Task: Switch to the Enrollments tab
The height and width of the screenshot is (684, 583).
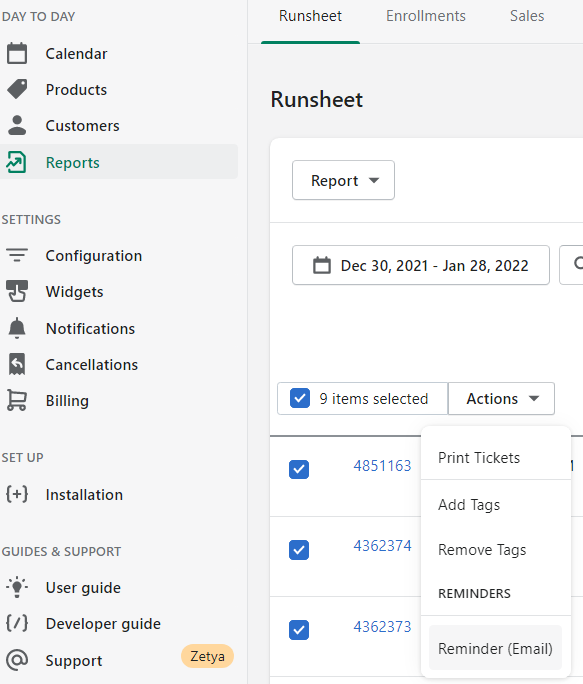Action: [x=425, y=16]
